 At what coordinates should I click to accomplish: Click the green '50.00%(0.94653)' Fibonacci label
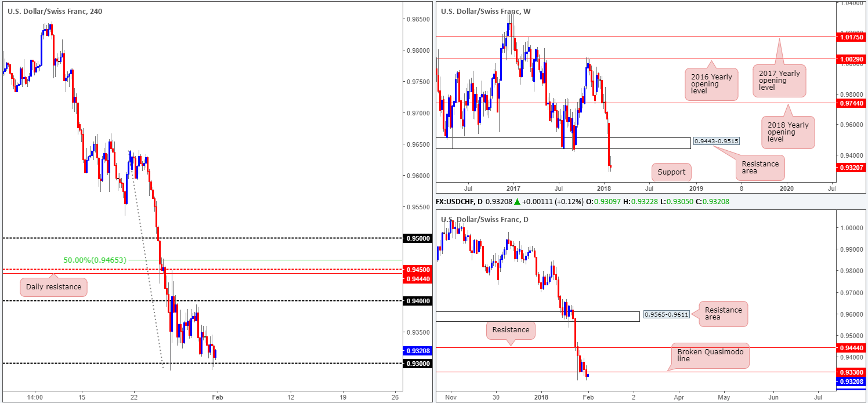coord(95,260)
